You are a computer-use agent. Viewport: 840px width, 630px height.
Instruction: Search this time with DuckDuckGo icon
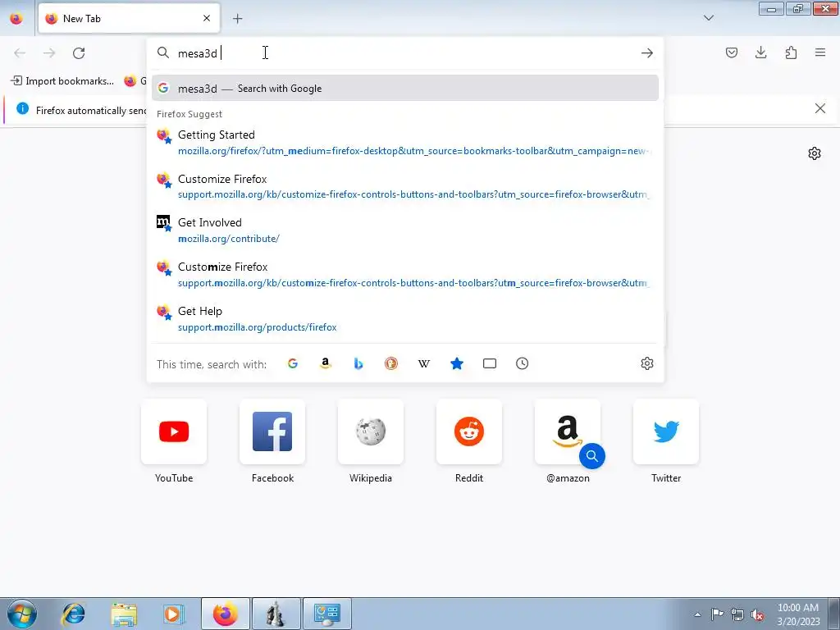pyautogui.click(x=391, y=363)
